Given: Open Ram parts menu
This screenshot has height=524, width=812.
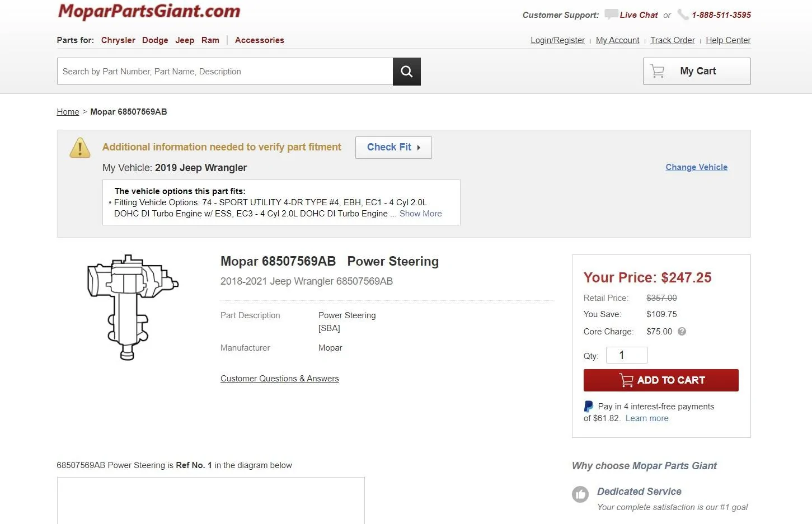Looking at the screenshot, I should point(210,40).
